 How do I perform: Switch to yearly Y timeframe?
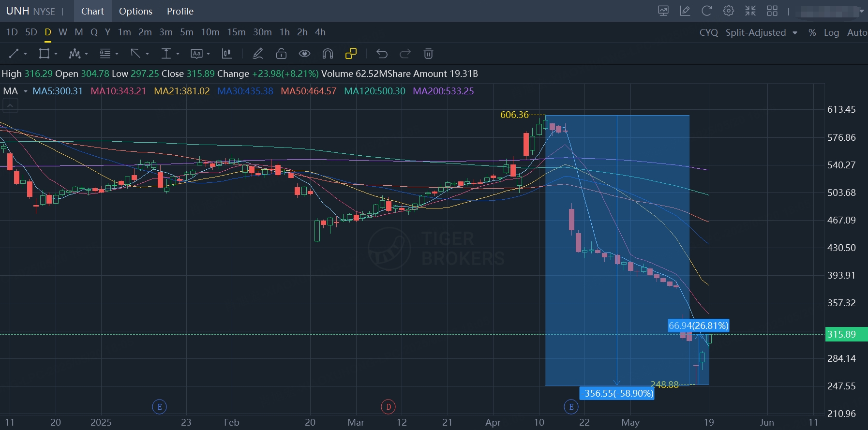107,32
